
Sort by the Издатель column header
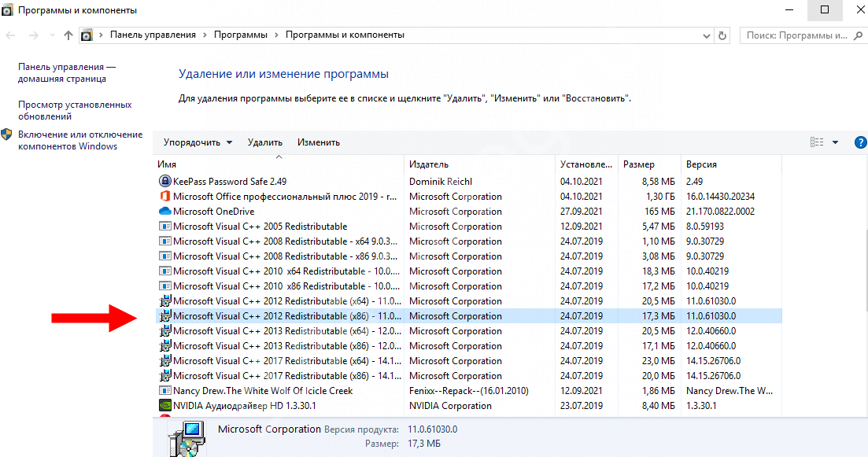479,164
